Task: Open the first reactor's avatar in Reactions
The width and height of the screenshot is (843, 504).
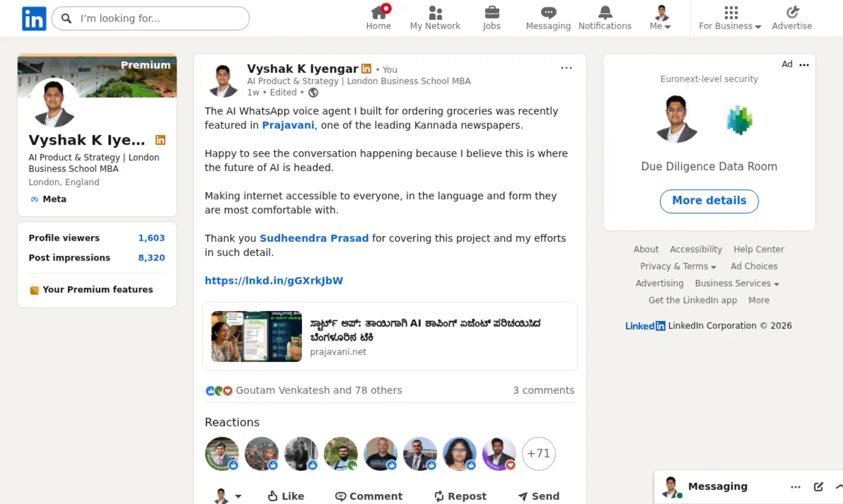Action: click(x=222, y=454)
